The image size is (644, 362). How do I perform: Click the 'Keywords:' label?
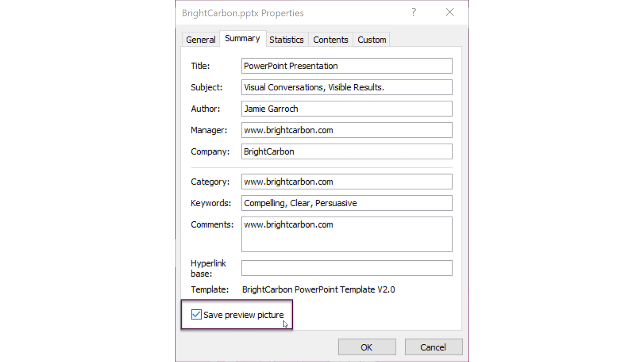(x=211, y=203)
